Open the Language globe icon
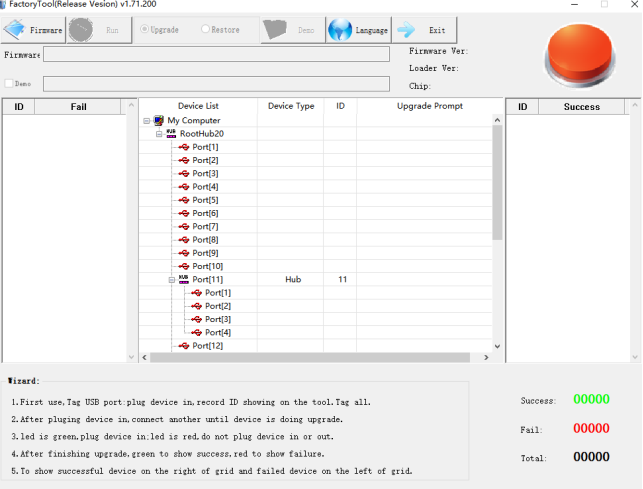The height and width of the screenshot is (489, 643). [340, 30]
